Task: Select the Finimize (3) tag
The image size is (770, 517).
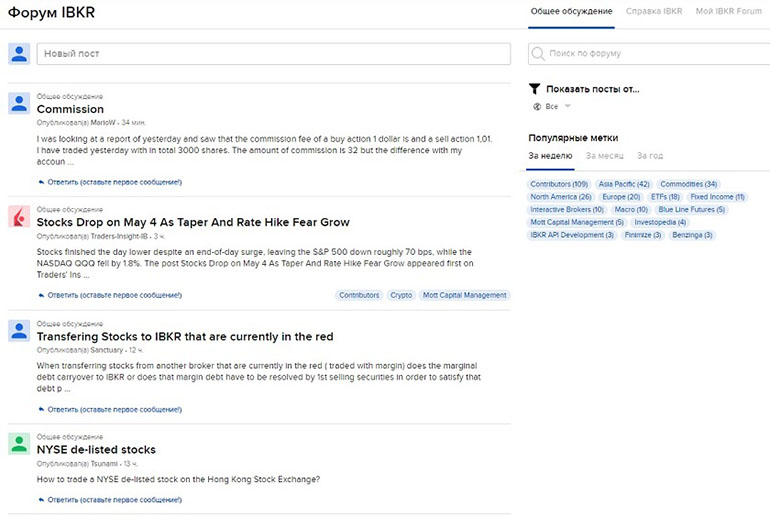Action: click(642, 235)
